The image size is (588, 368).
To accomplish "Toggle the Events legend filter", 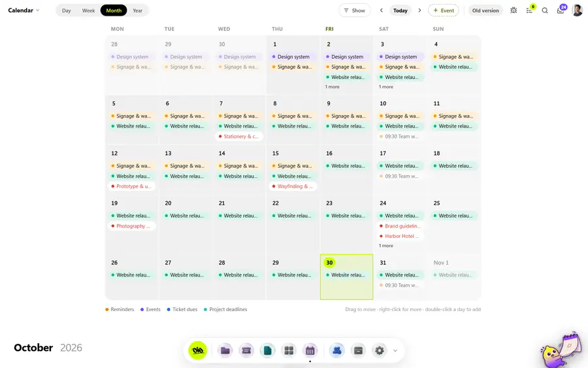I will 150,309.
